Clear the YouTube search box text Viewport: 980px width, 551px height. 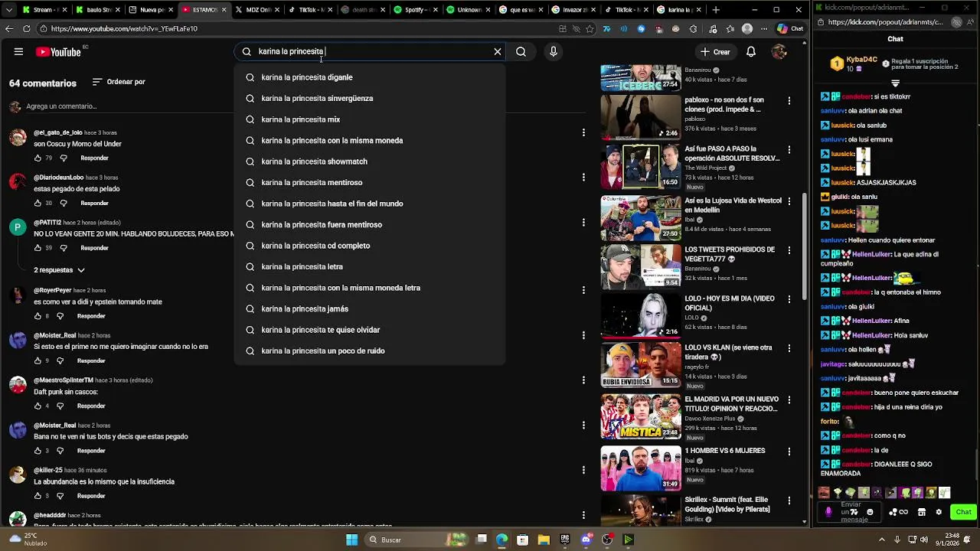pyautogui.click(x=498, y=52)
